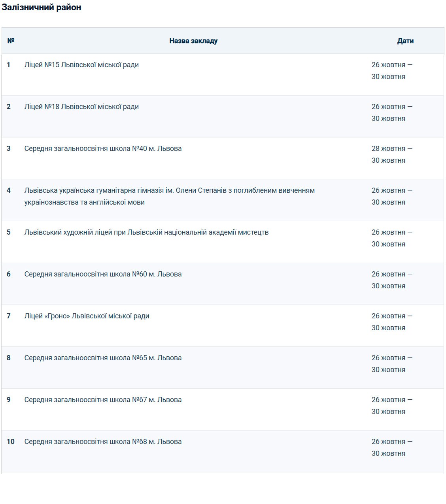This screenshot has width=446, height=504.
Task: Click the Олени Степанів gymnasium name
Action: tap(170, 196)
